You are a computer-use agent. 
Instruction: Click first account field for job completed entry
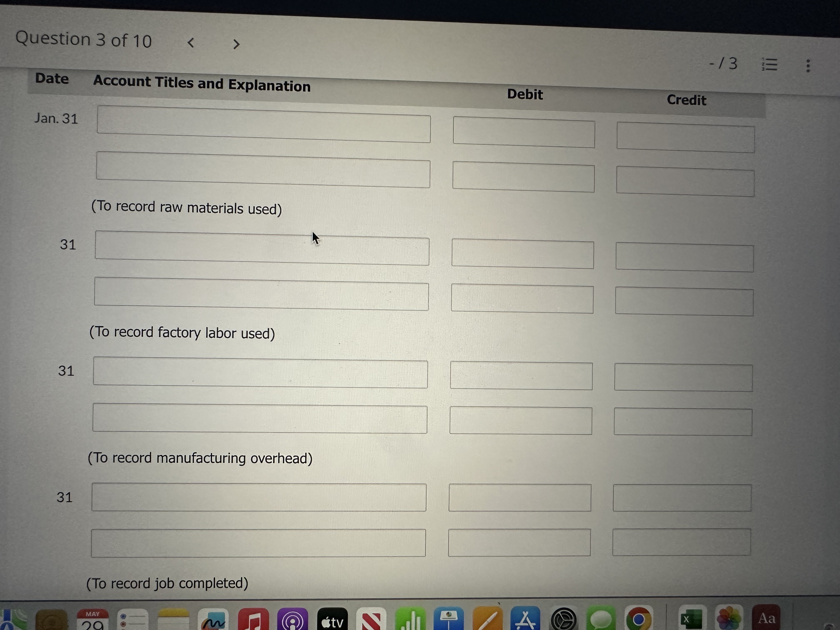[x=259, y=497]
